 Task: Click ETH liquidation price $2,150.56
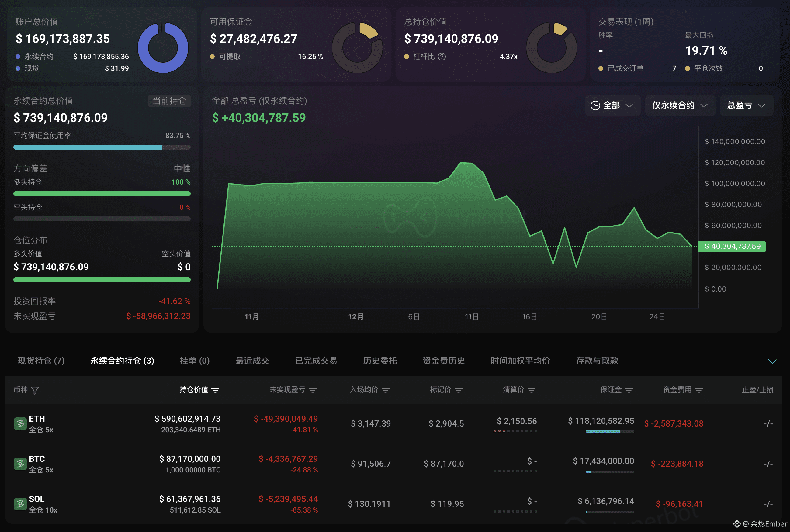pos(517,421)
